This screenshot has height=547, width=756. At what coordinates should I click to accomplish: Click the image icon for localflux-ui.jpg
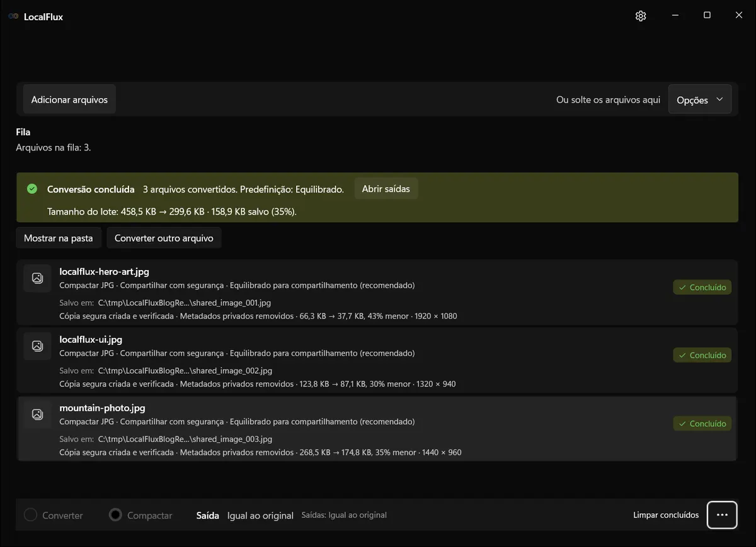37,346
